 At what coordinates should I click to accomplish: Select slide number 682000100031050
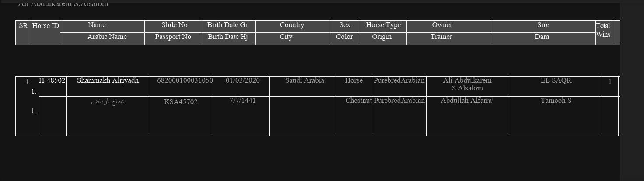pos(185,80)
